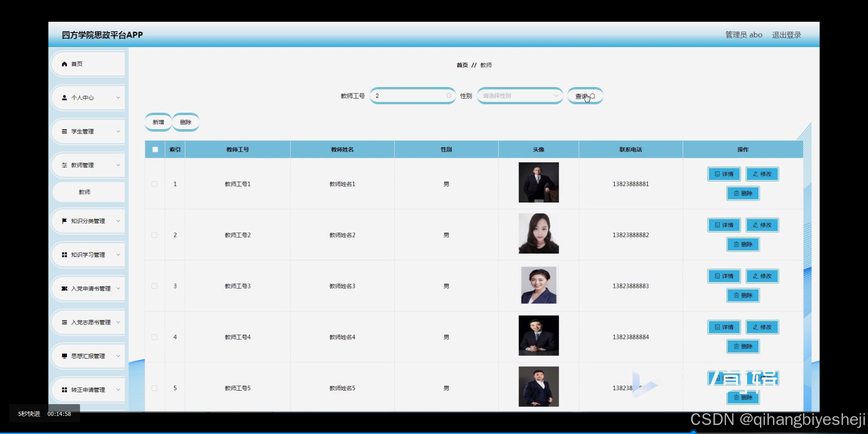Click 退出登录 in the top bar
This screenshot has height=434, width=868.
786,34
